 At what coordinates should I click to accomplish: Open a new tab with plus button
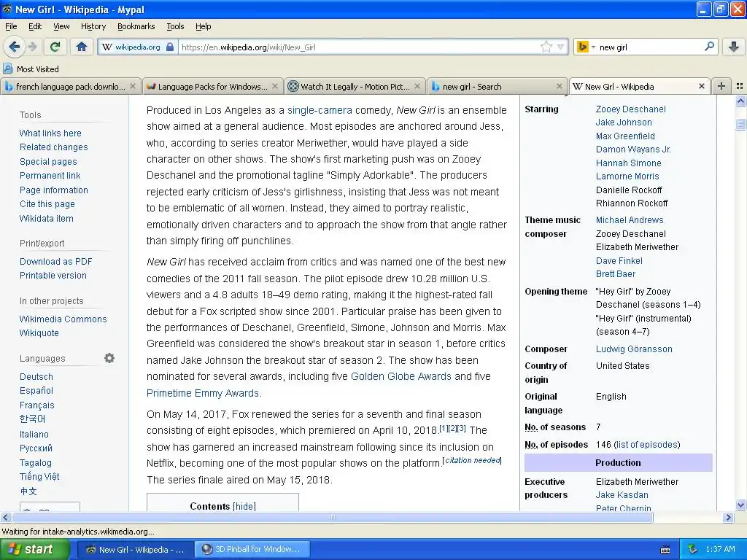pyautogui.click(x=721, y=86)
